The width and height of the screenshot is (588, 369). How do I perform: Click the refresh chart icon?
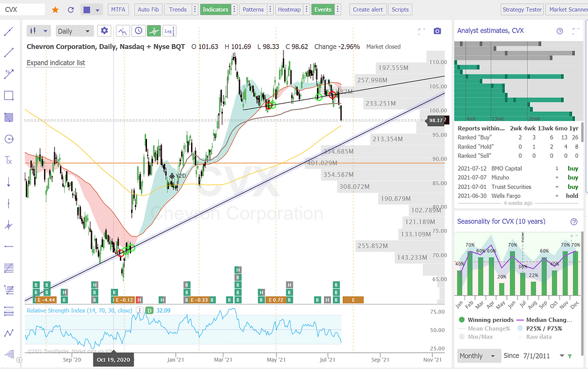pos(71,10)
